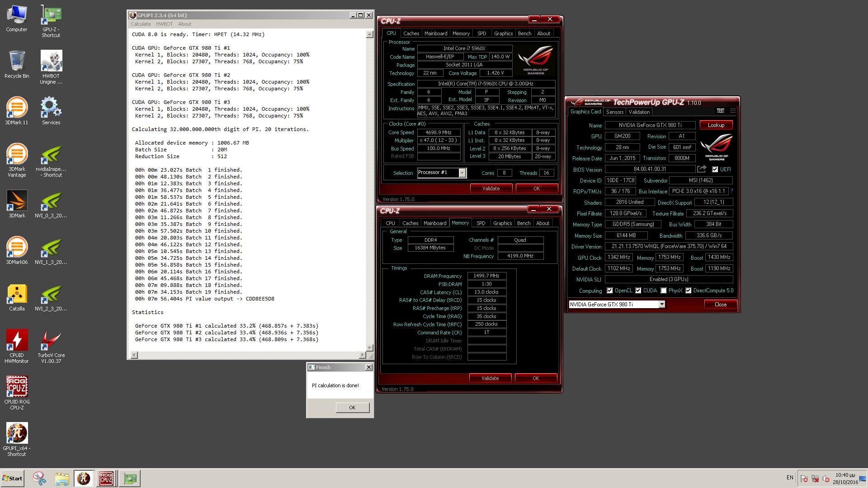
Task: Toggle the PhysX checkbox
Action: pos(663,291)
